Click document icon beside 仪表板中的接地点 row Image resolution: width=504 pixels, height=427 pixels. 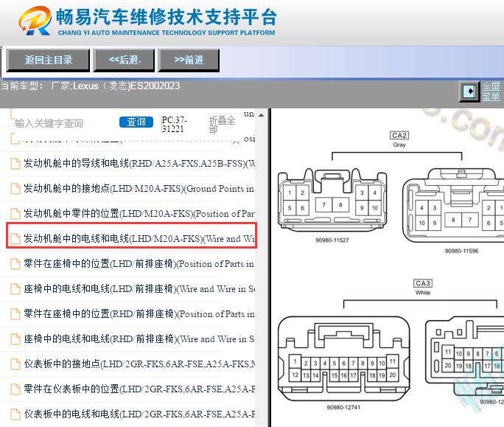click(15, 364)
